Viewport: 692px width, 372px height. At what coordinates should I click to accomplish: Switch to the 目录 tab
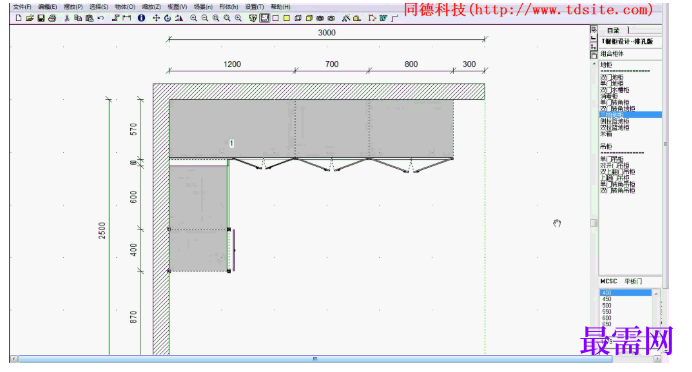(613, 30)
